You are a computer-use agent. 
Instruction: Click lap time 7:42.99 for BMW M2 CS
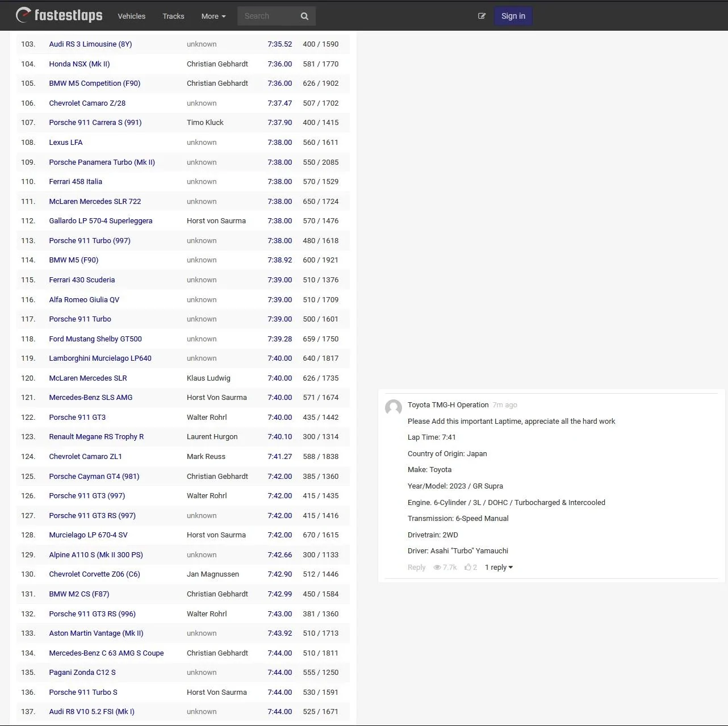click(280, 594)
